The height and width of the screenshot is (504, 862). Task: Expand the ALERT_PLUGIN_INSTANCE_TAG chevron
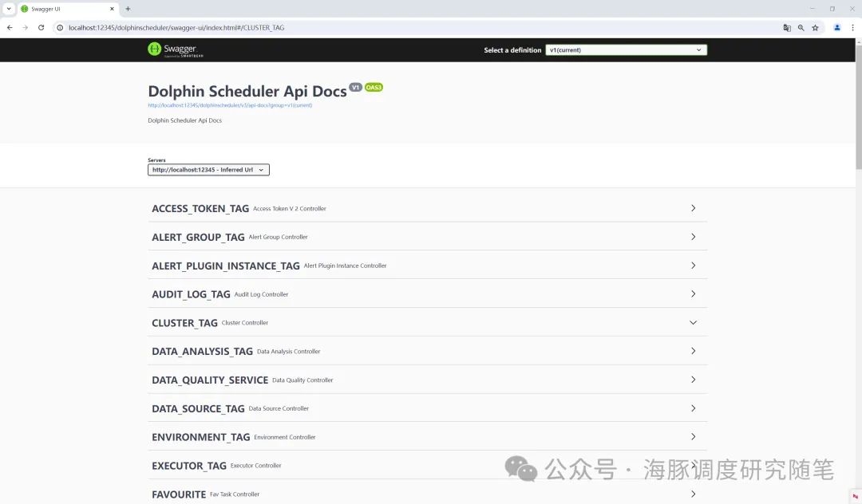693,266
